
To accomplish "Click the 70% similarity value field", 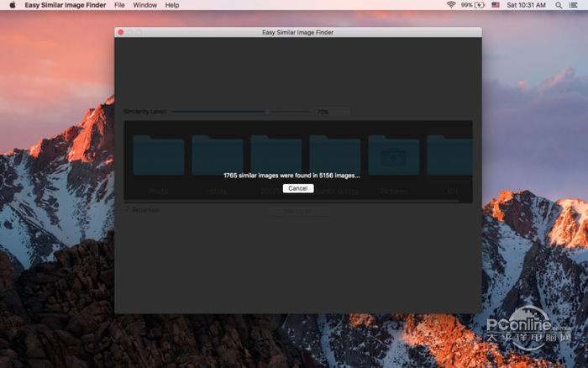I will point(333,112).
